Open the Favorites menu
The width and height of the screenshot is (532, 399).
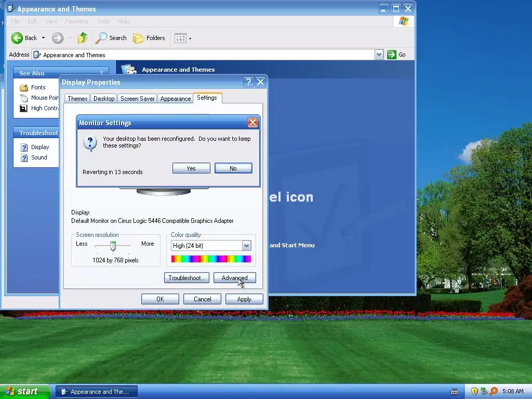[x=77, y=21]
